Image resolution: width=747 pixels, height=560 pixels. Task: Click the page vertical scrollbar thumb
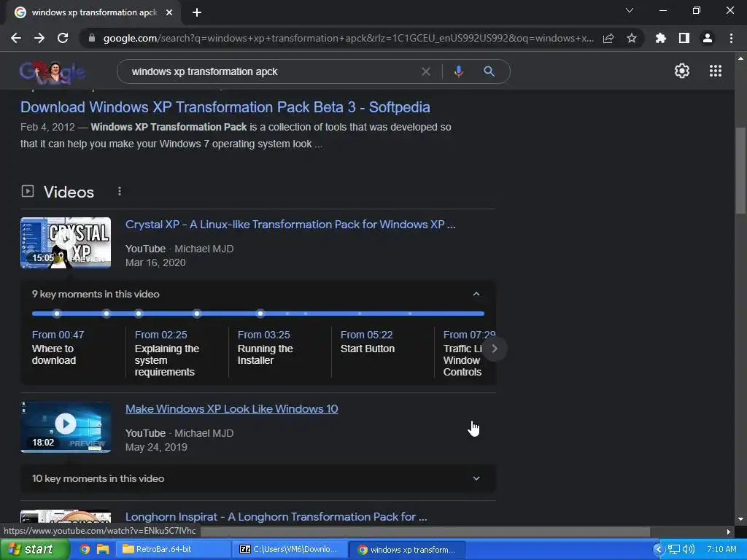[x=740, y=171]
